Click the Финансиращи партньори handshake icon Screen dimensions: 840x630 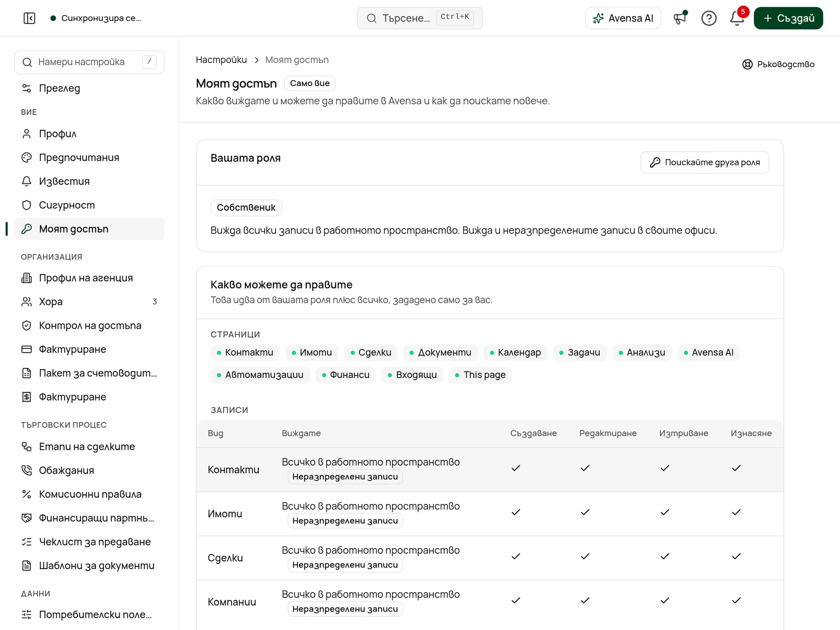pos(27,518)
